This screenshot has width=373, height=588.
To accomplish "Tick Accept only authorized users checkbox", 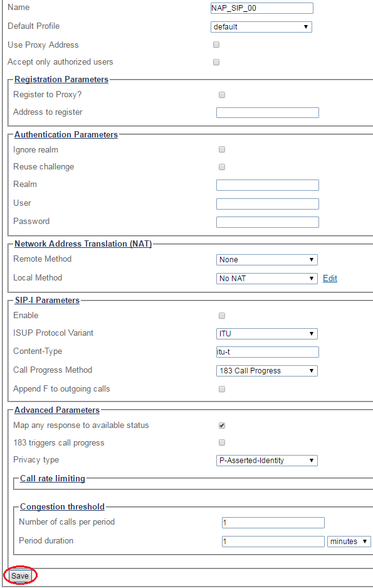I will [x=216, y=62].
